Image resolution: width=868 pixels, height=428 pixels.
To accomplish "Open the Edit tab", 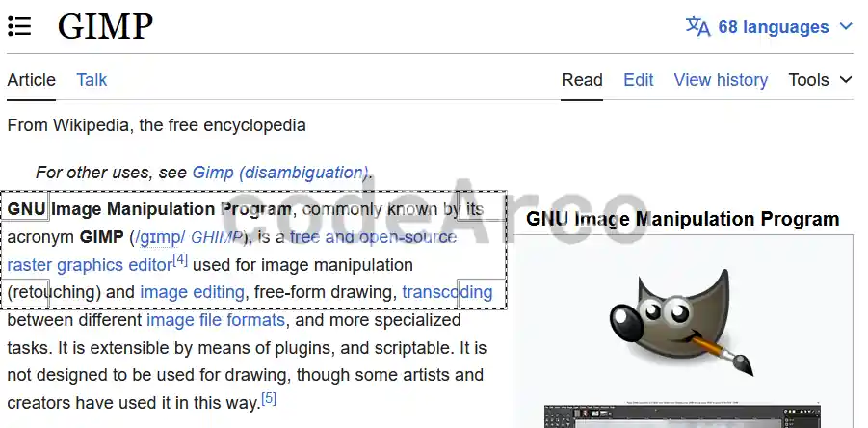I will click(x=639, y=80).
